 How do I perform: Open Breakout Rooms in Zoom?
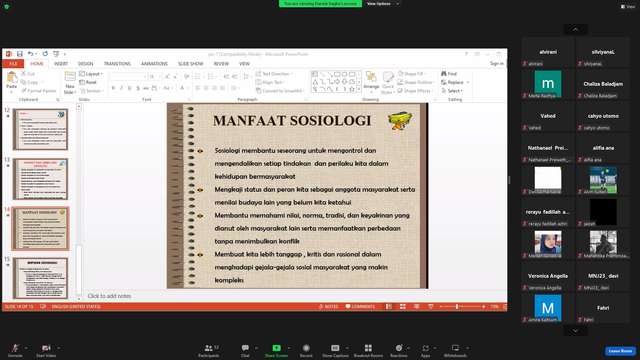coord(368,351)
